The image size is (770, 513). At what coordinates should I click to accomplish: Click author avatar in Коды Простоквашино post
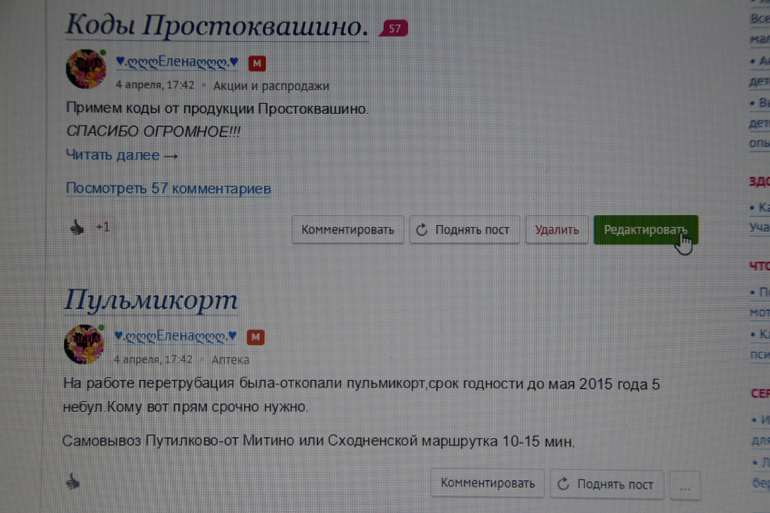pos(85,69)
